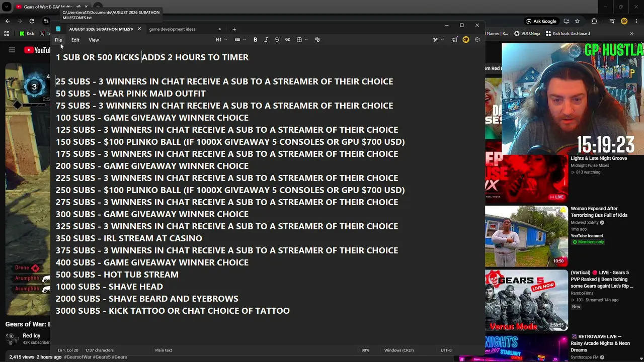This screenshot has height=362, width=644.
Task: Go to YouTube home via the logo
Action: coord(37,50)
